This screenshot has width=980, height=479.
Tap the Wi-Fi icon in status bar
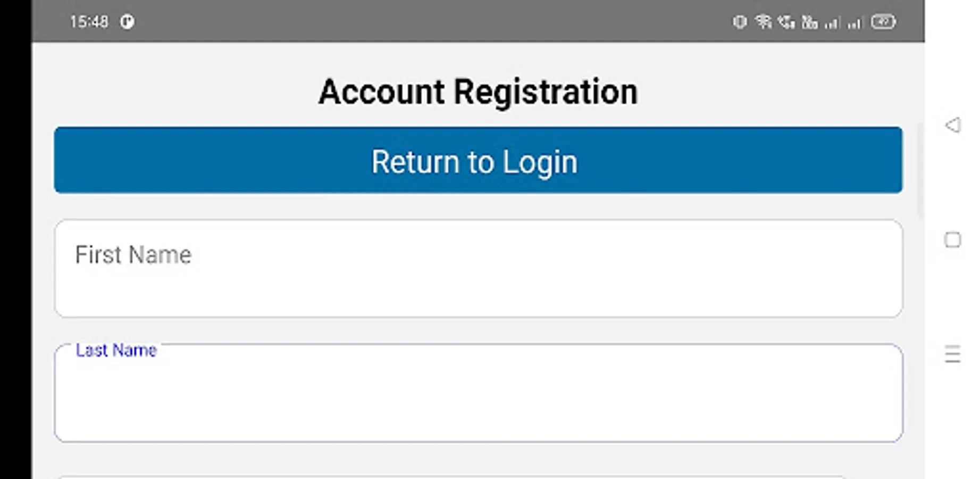tap(763, 22)
